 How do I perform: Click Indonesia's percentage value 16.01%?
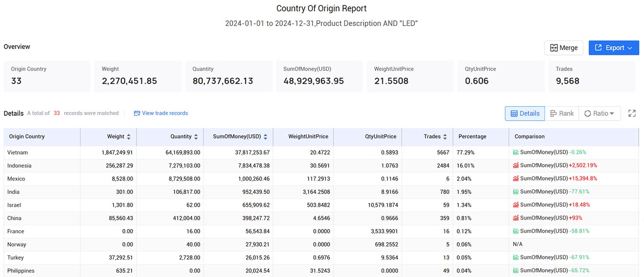point(466,166)
